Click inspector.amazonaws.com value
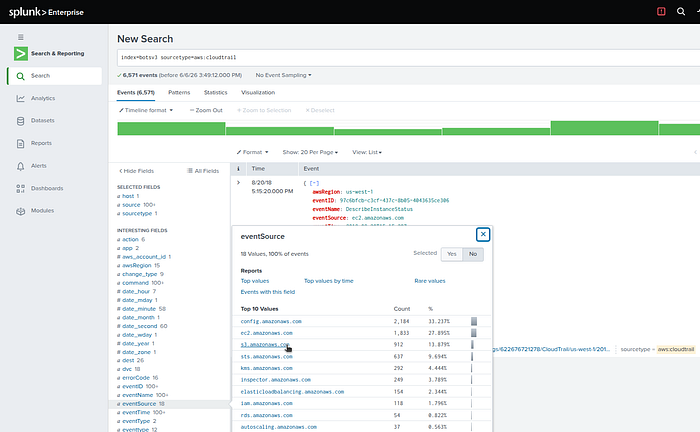The height and width of the screenshot is (432, 700). coord(275,380)
